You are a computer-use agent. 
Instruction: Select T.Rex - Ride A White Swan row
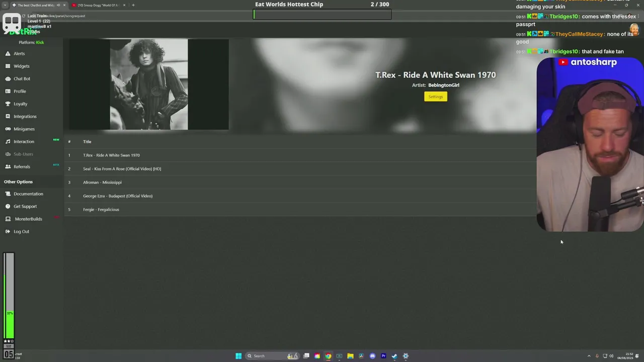point(300,155)
